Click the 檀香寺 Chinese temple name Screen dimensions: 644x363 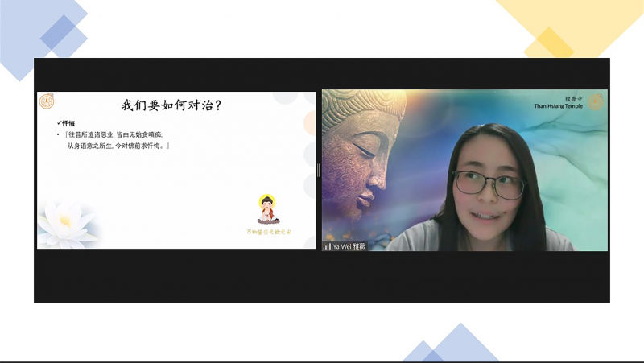(573, 97)
